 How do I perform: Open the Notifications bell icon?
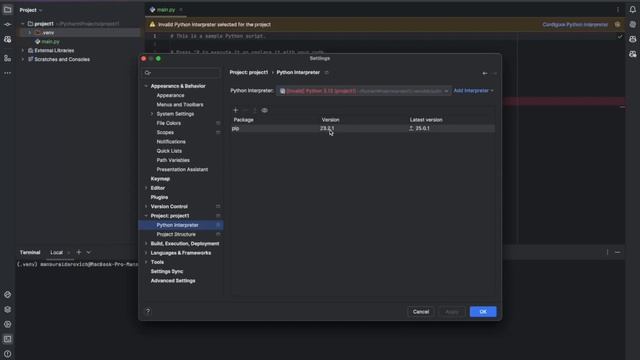(x=632, y=9)
